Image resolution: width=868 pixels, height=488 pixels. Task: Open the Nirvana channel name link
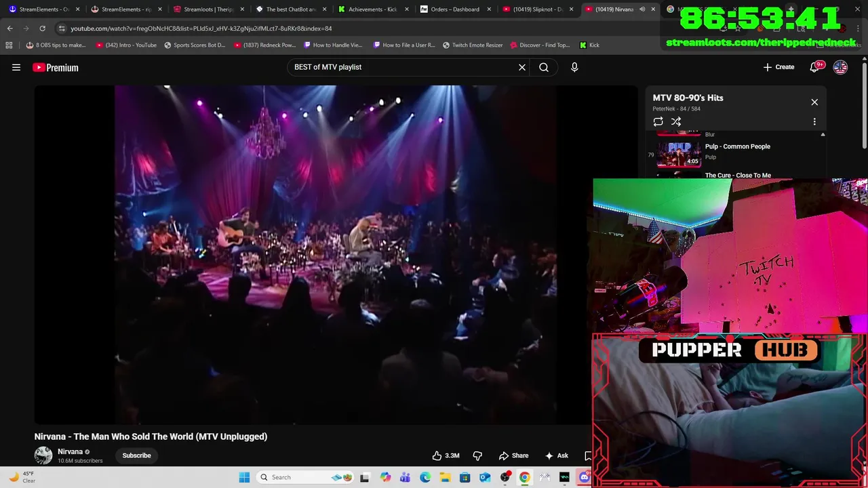[x=70, y=451]
